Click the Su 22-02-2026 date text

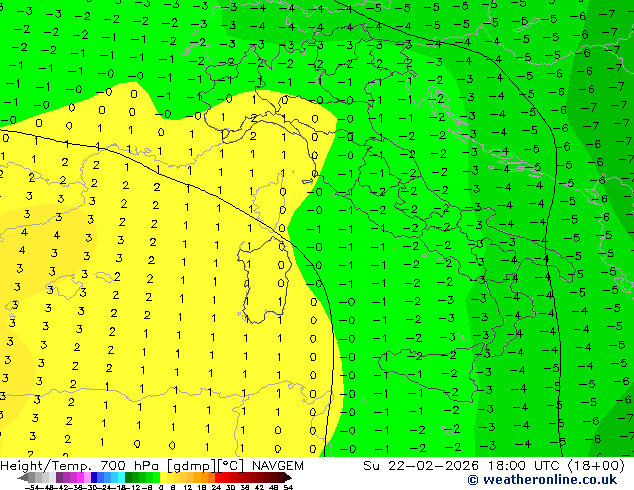(421, 466)
